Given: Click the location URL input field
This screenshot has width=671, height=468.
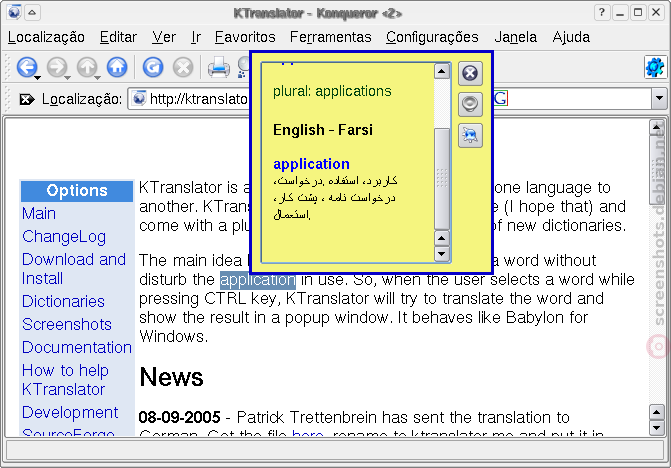Looking at the screenshot, I should click(x=190, y=99).
